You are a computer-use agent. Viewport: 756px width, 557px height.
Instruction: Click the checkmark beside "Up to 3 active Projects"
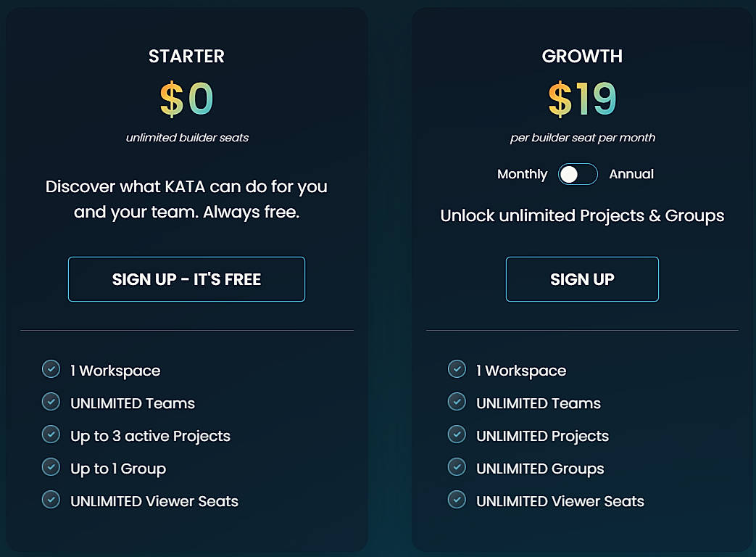tap(51, 434)
